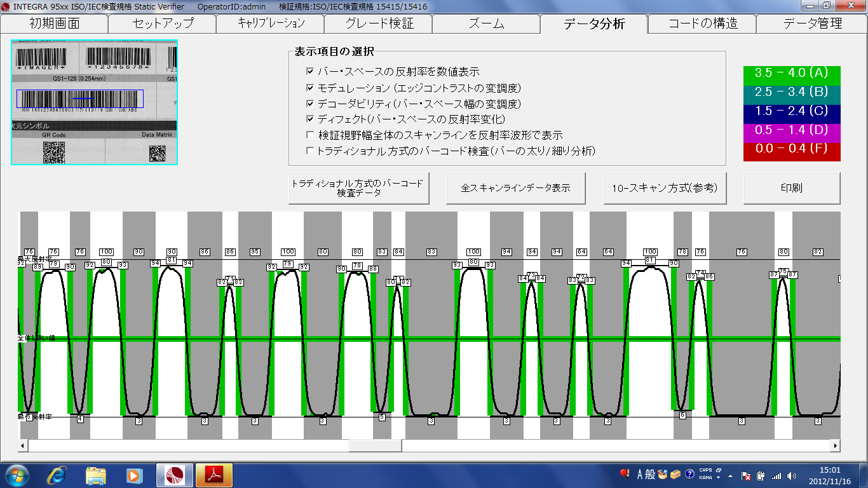Screen dimensions: 868x488
Task: Open Windows Explorer folder icon in taskbar
Action: (x=96, y=475)
